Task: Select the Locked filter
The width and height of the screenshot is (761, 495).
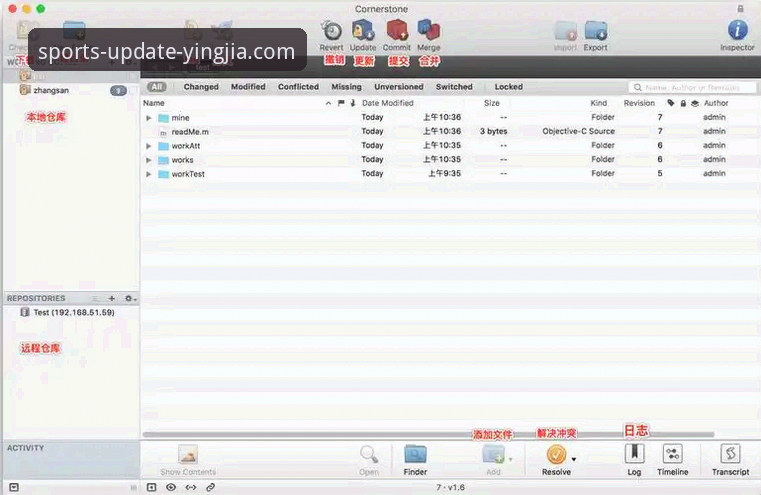Action: tap(509, 87)
